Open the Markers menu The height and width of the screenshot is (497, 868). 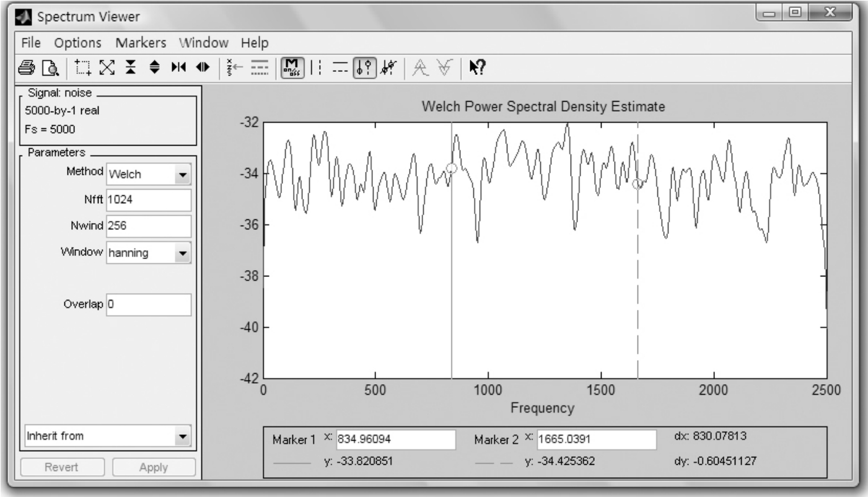[x=141, y=43]
